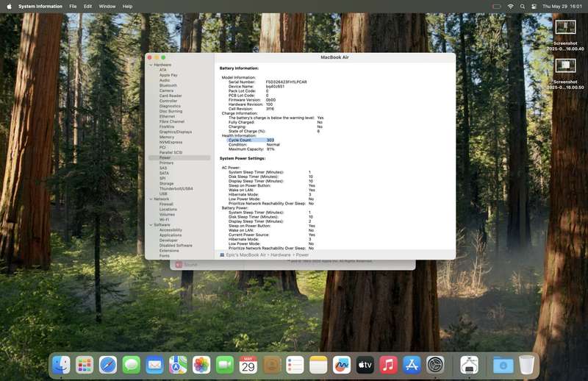The image size is (588, 381).
Task: Select Applications in the sidebar
Action: [171, 235]
